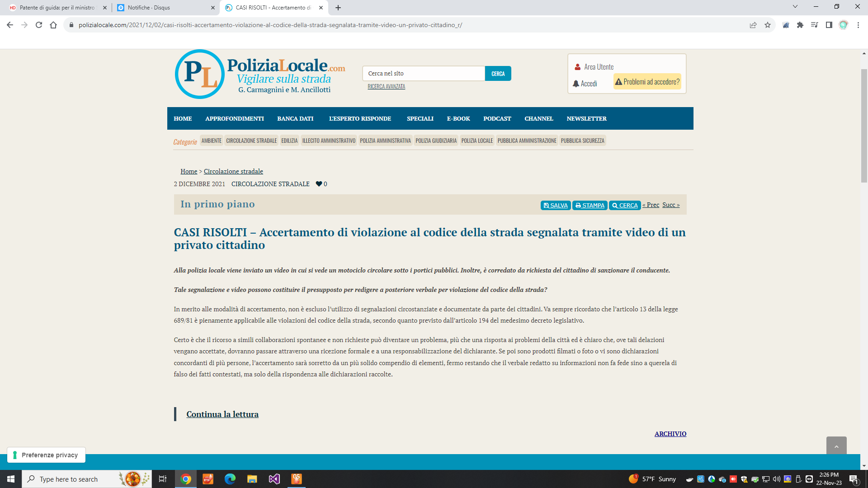The width and height of the screenshot is (868, 488).
Task: Share this page using the share icon
Action: [753, 25]
